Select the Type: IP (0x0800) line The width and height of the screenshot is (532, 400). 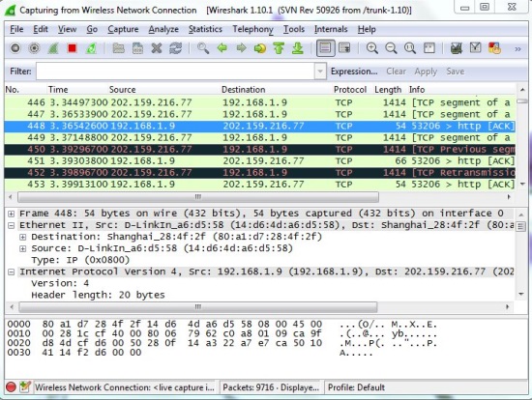(x=80, y=260)
